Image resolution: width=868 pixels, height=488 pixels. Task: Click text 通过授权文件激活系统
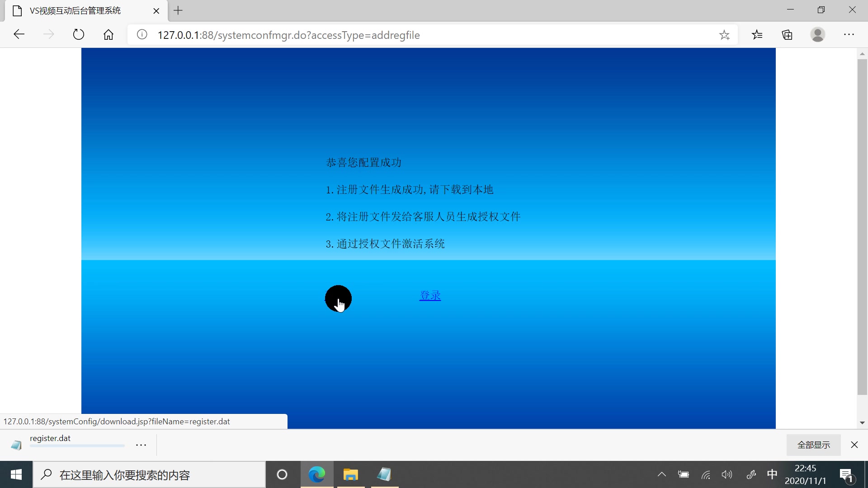391,244
